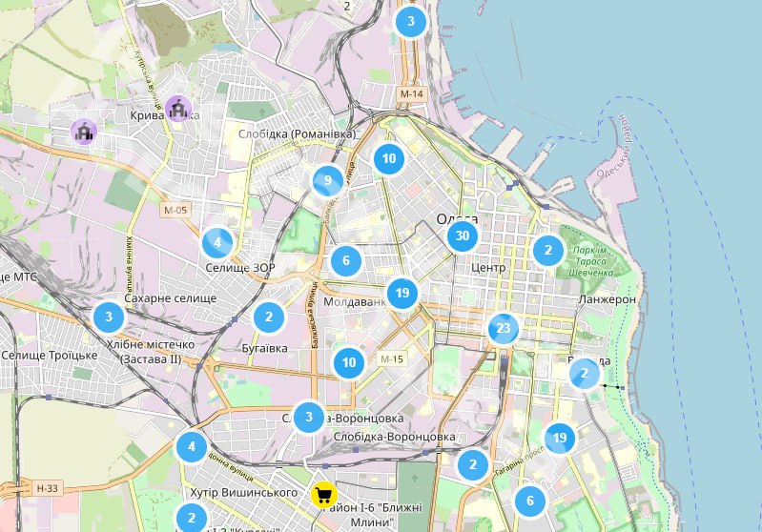Click the Ланжерон district label
762x532 pixels.
(607, 299)
